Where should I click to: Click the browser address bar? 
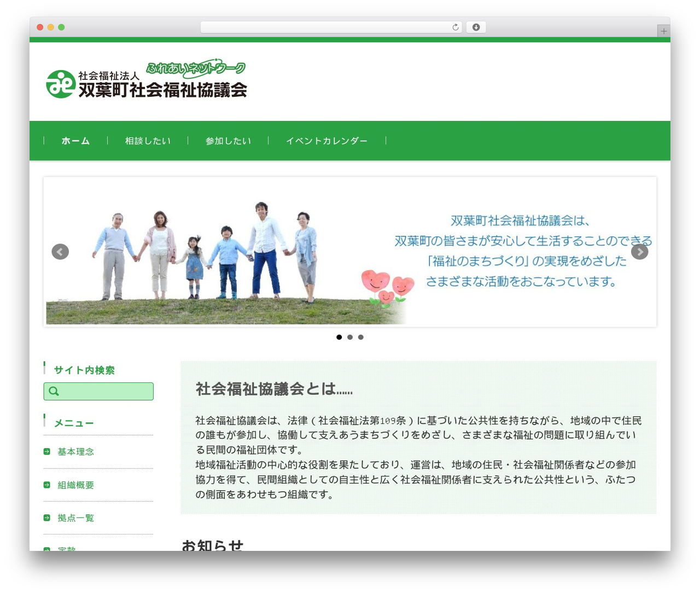pyautogui.click(x=331, y=27)
